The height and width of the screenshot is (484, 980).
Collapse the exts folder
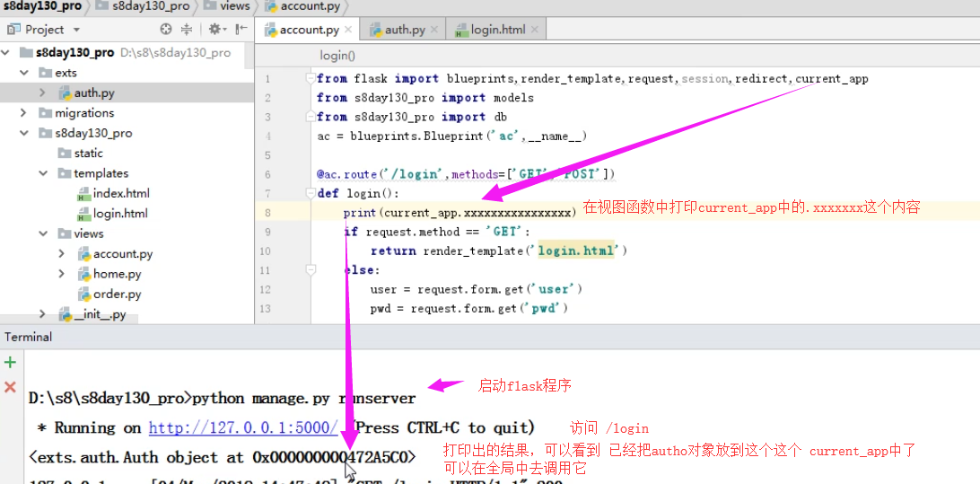tap(24, 73)
